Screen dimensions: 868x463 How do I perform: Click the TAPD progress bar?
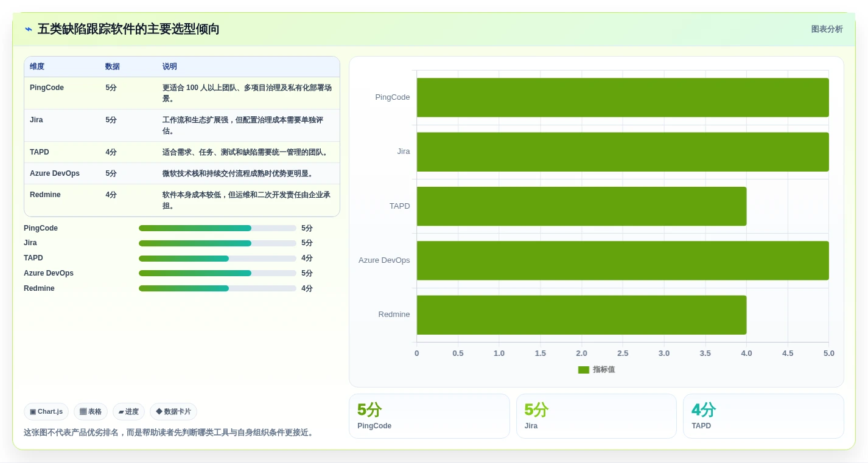point(217,259)
